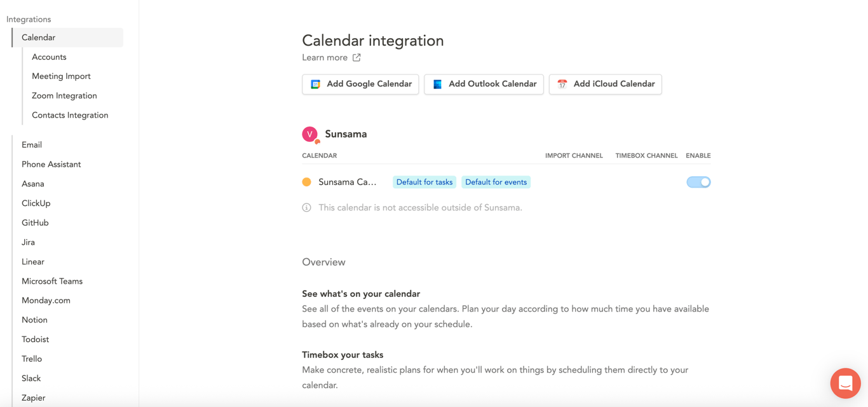Go to Meeting Import settings
The width and height of the screenshot is (868, 407).
[x=61, y=76]
